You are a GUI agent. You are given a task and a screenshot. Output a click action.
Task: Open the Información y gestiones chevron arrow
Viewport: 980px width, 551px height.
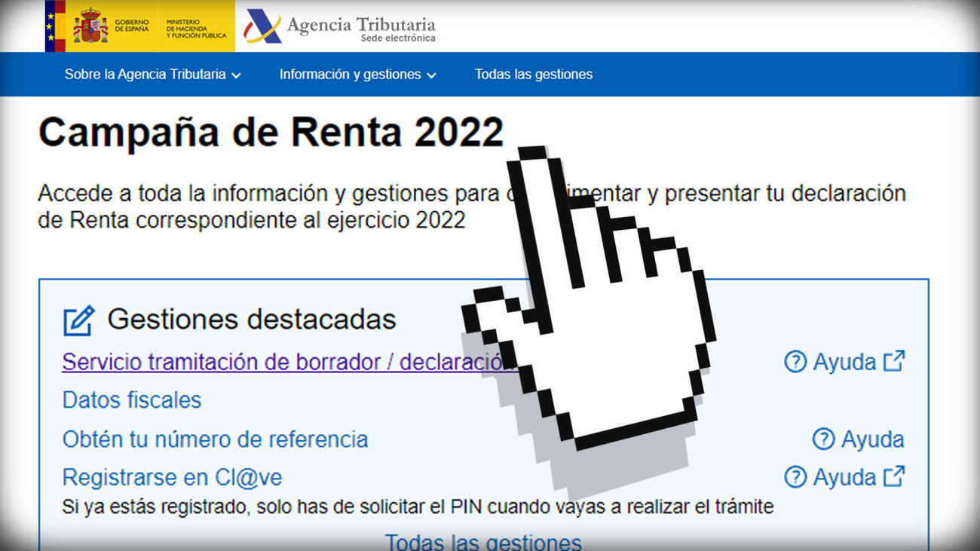tap(432, 75)
